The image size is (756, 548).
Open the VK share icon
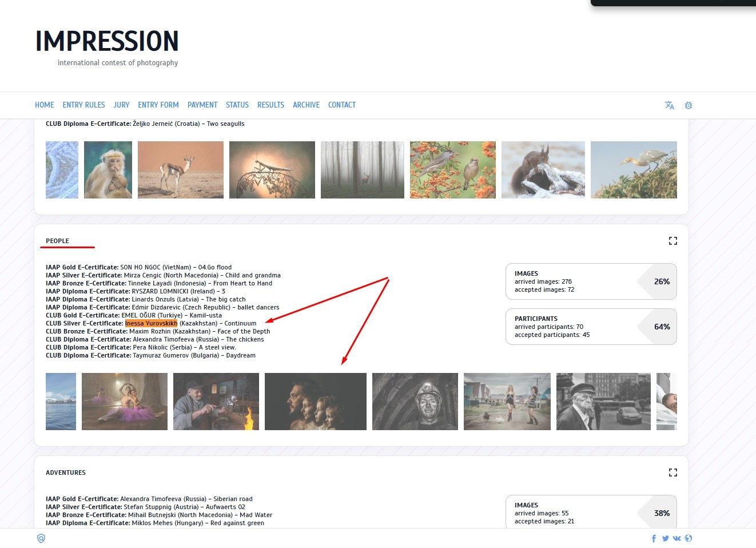(x=677, y=538)
